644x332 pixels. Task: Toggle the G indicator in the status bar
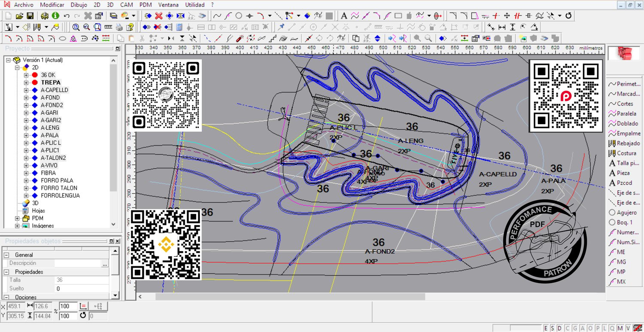(574, 328)
